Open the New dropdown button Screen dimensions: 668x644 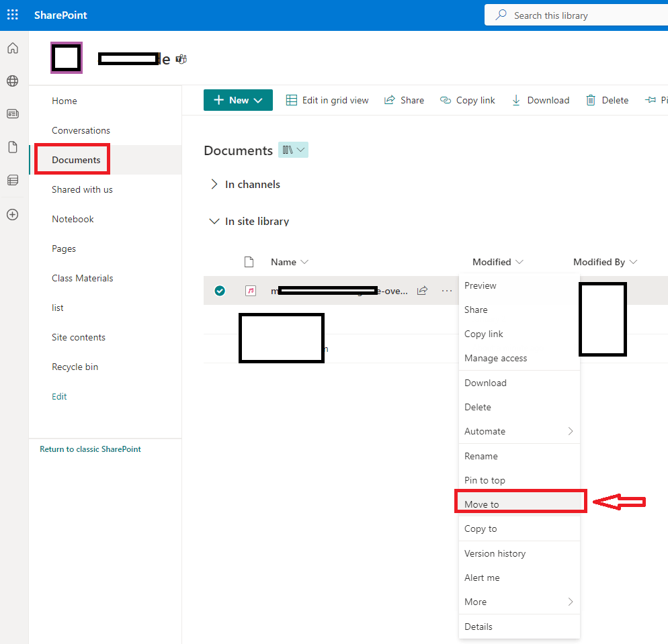pos(238,100)
